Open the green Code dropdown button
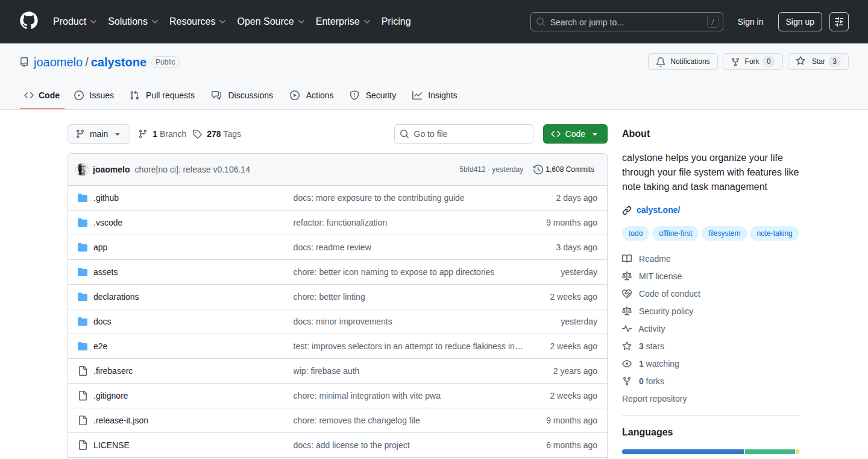 (x=575, y=134)
